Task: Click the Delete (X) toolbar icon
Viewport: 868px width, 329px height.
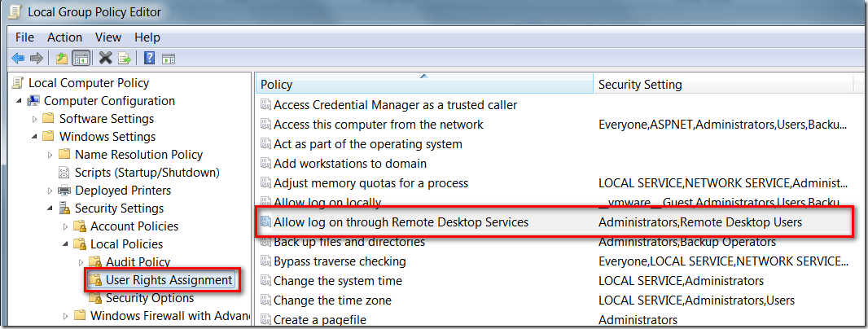Action: (x=105, y=58)
